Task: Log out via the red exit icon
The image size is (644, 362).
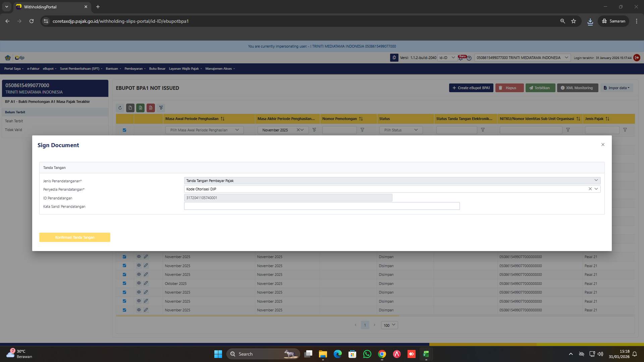Action: (637, 58)
